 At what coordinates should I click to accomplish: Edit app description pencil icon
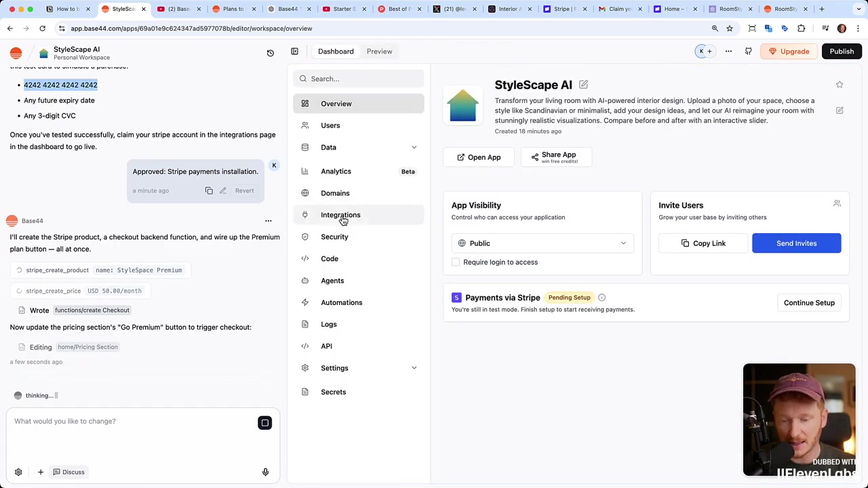[x=840, y=110]
